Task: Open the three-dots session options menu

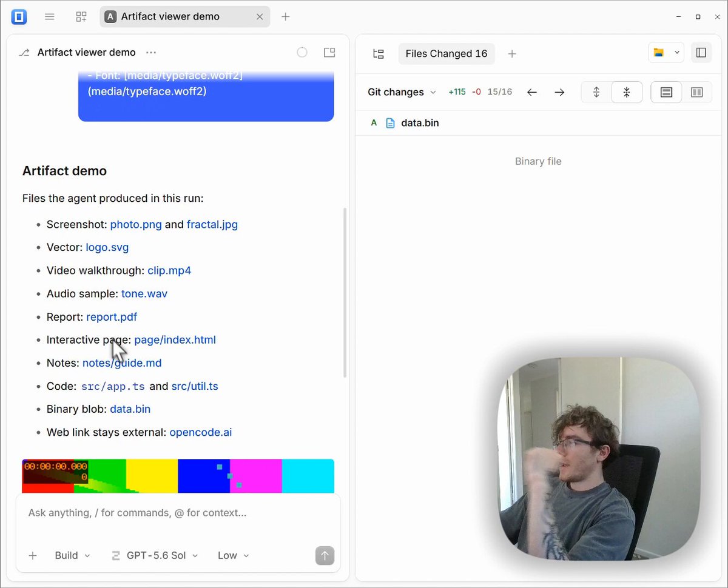Action: 151,53
